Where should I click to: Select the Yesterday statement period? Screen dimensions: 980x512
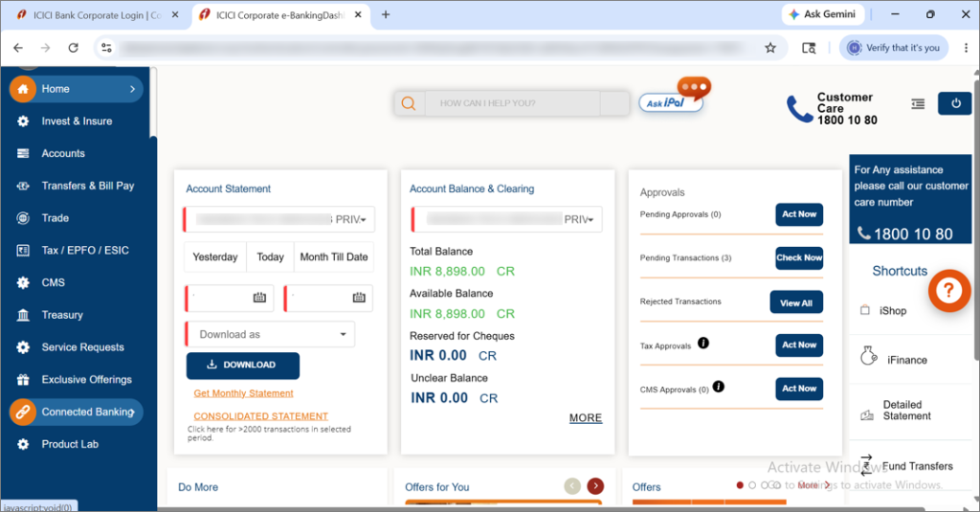(x=215, y=256)
